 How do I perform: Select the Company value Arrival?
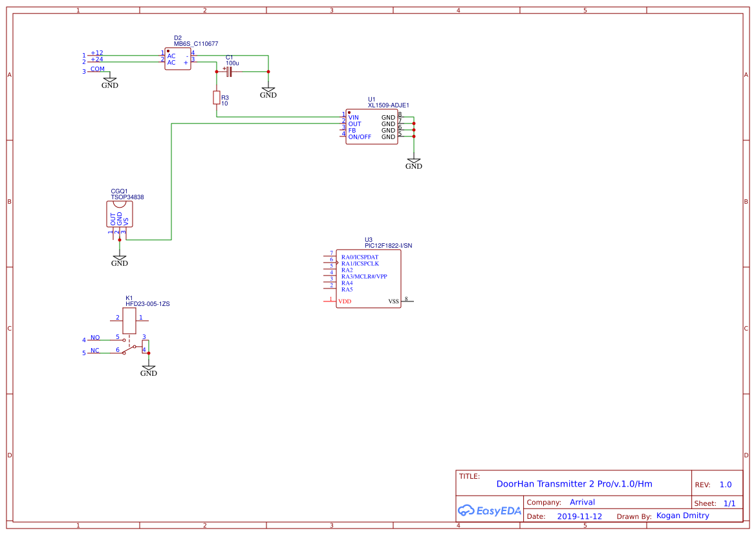(x=582, y=502)
